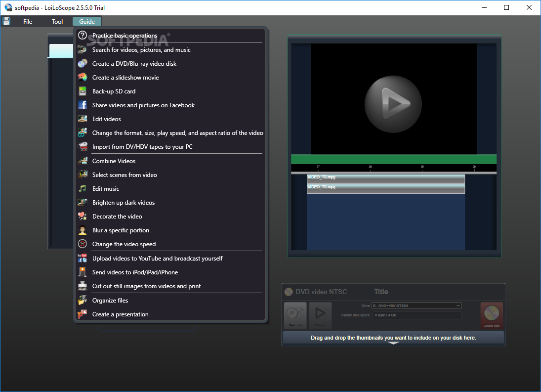Screen dimensions: 541x392
Task: Close the Guide menu tab
Action: [87, 21]
